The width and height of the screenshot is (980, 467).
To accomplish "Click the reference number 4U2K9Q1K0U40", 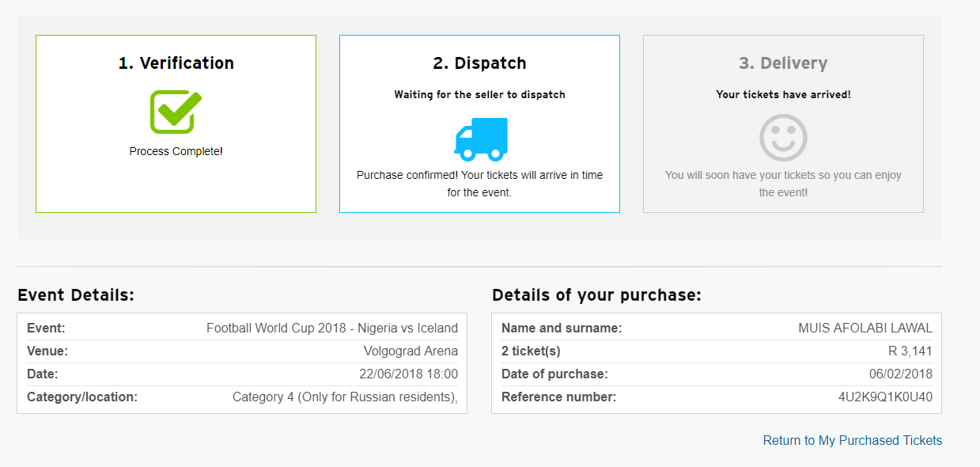I will (x=885, y=397).
